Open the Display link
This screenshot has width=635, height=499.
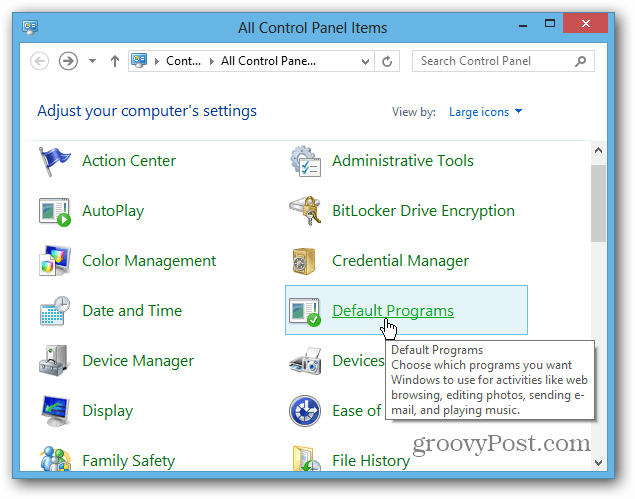click(107, 412)
